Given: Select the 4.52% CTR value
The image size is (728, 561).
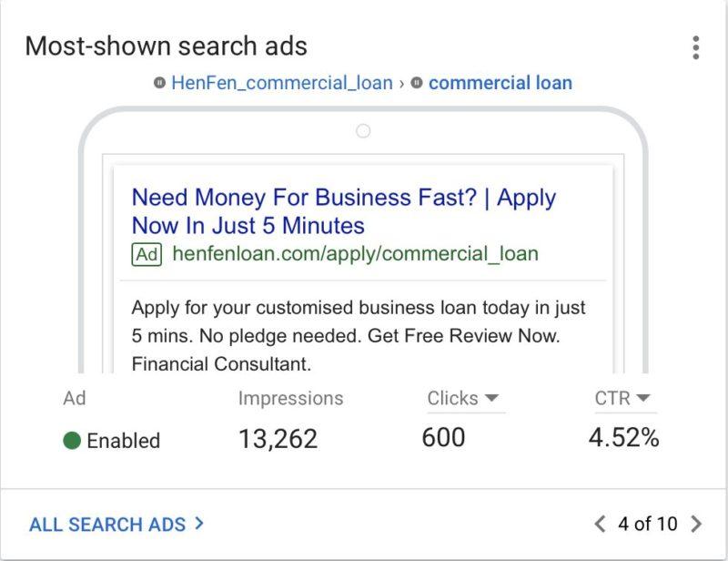Looking at the screenshot, I should pyautogui.click(x=624, y=438).
